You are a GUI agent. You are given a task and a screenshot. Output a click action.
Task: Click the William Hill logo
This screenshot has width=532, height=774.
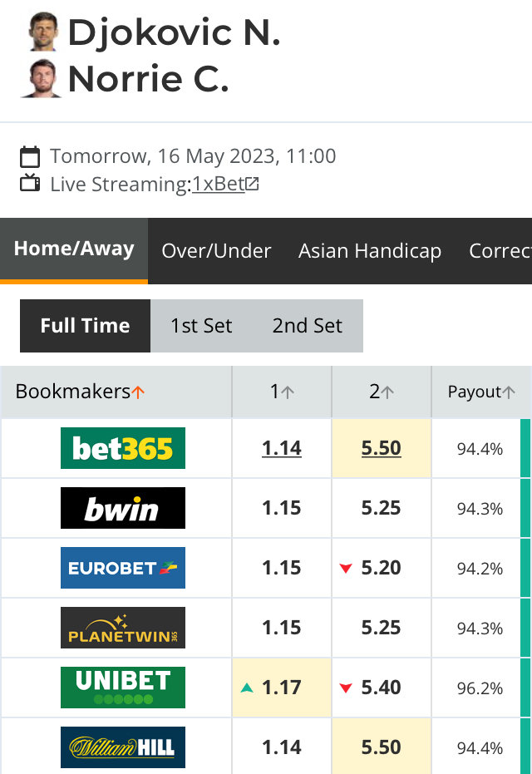[123, 747]
